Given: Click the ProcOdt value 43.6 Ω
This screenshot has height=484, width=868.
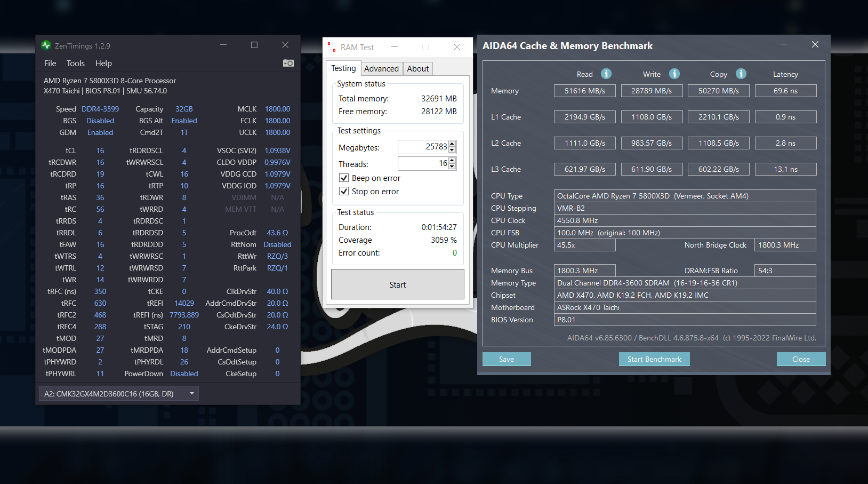Looking at the screenshot, I should point(277,233).
